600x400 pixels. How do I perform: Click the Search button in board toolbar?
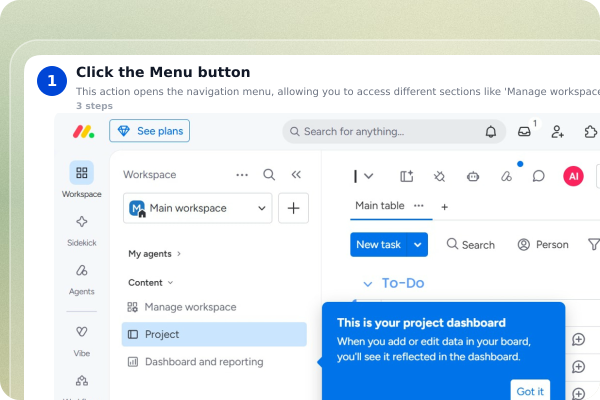(471, 245)
